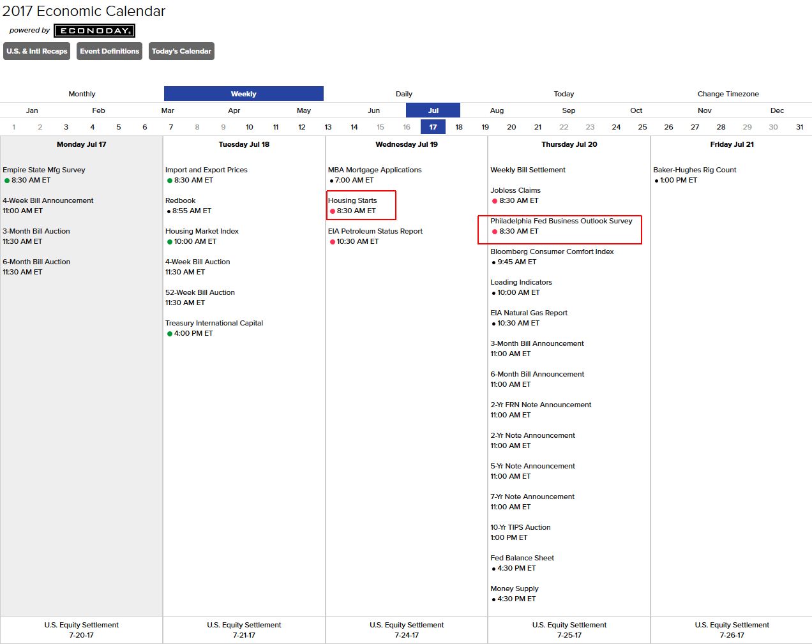Pick day 3 in the date strip
The height and width of the screenshot is (644, 812).
coord(66,127)
